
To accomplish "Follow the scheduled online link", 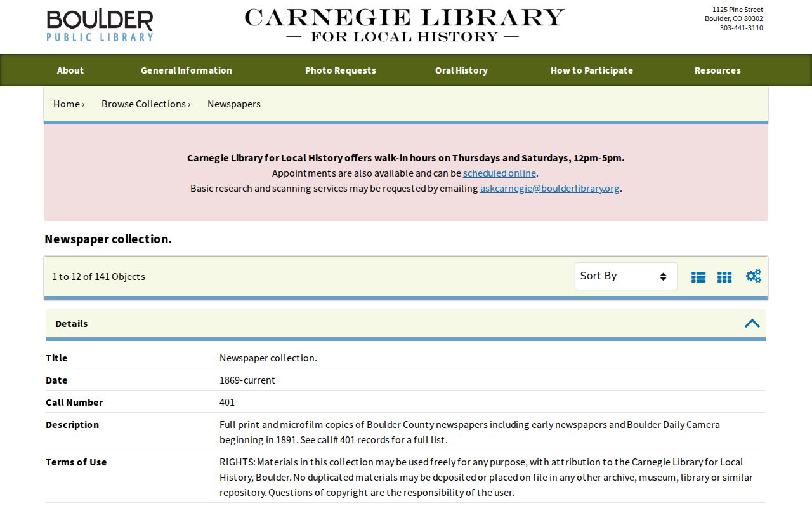I will tap(499, 173).
